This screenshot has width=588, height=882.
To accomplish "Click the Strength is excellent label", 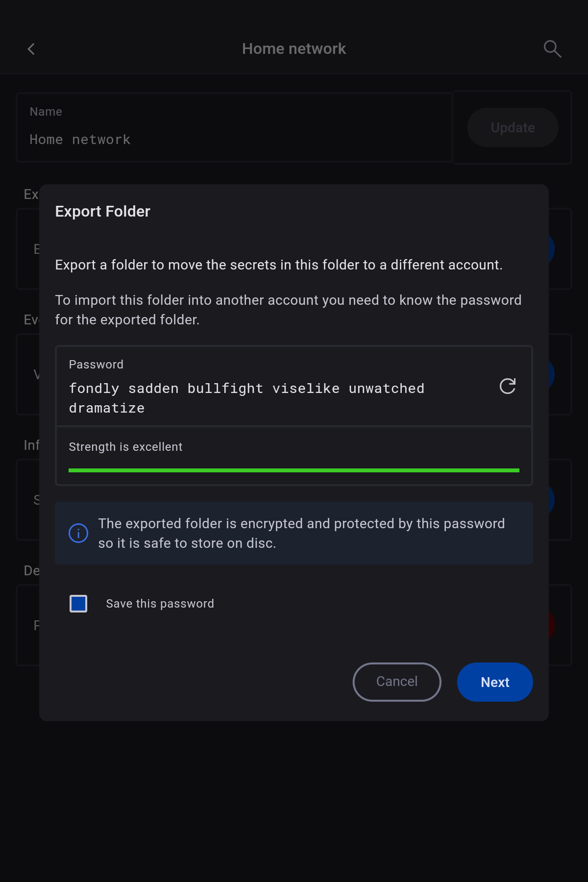I will (x=125, y=447).
